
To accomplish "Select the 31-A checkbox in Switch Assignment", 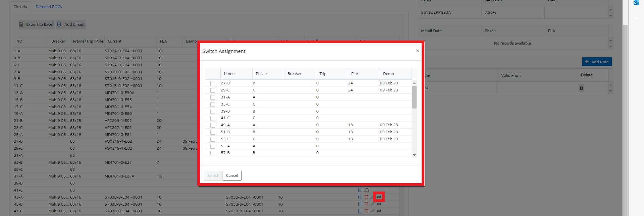I will point(213,97).
